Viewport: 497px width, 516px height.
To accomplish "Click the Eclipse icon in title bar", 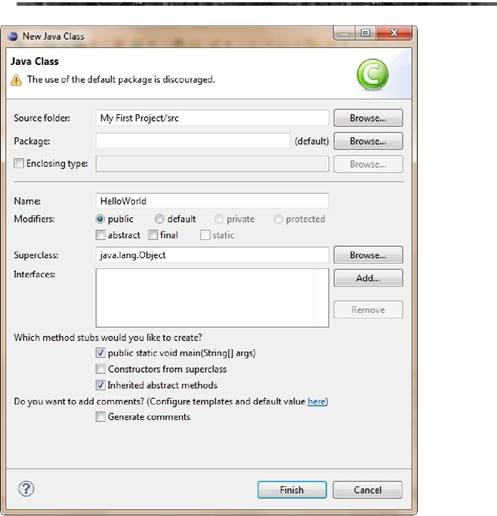I will [13, 36].
